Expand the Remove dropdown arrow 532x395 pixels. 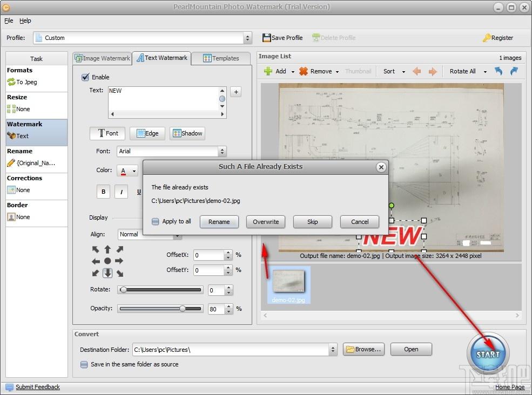tap(337, 72)
